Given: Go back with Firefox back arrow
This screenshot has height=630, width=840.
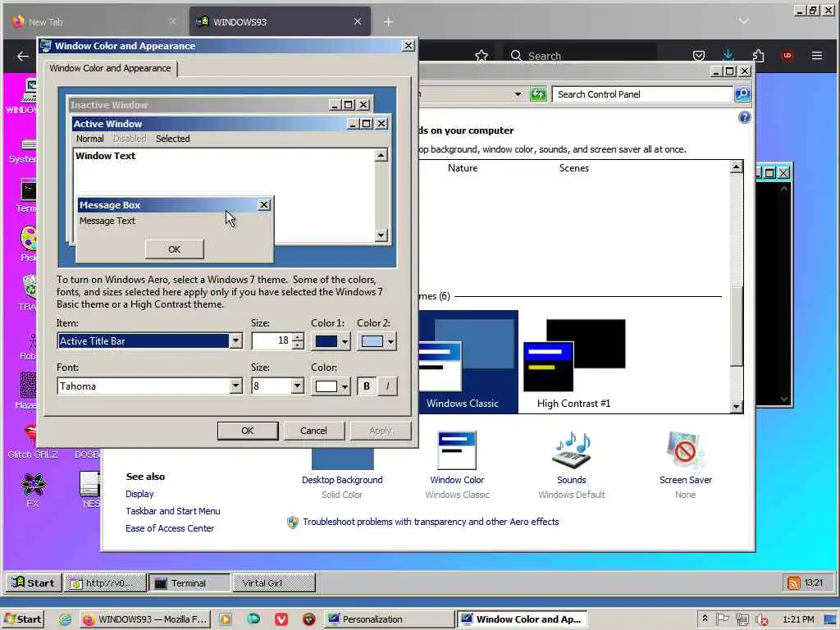Looking at the screenshot, I should pos(22,56).
